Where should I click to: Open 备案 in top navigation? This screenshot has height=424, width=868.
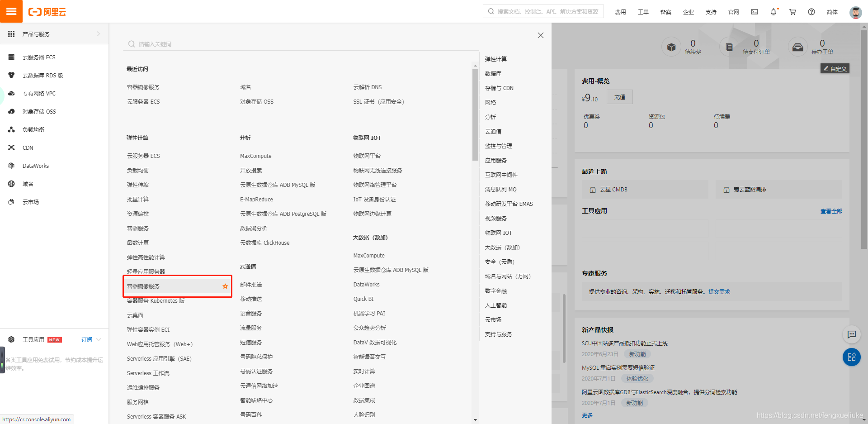tap(666, 12)
